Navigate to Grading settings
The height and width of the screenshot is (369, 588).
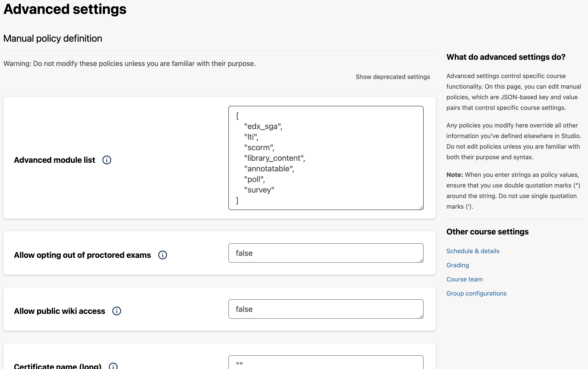click(x=457, y=265)
